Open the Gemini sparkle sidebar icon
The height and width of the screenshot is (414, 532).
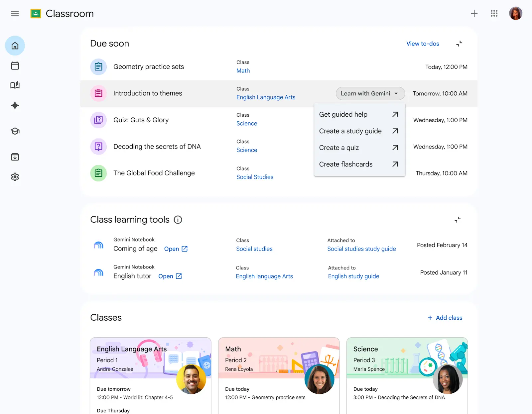[x=15, y=105]
